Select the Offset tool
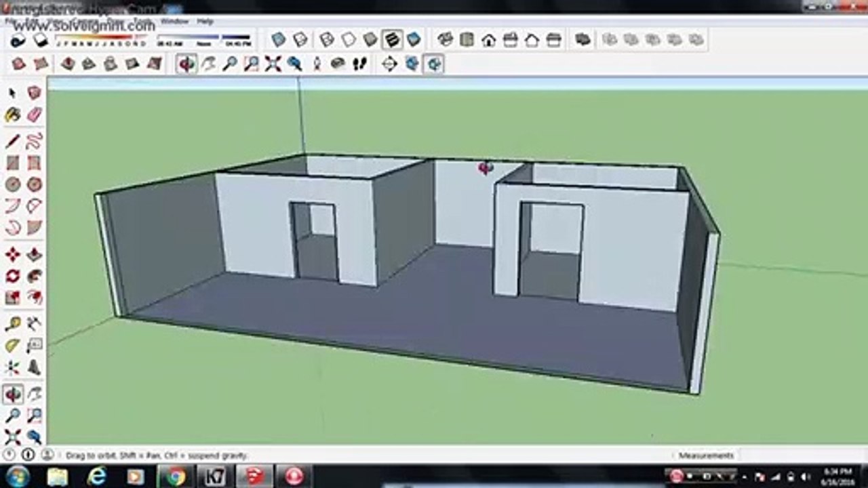Viewport: 868px width, 488px height. coord(34,298)
